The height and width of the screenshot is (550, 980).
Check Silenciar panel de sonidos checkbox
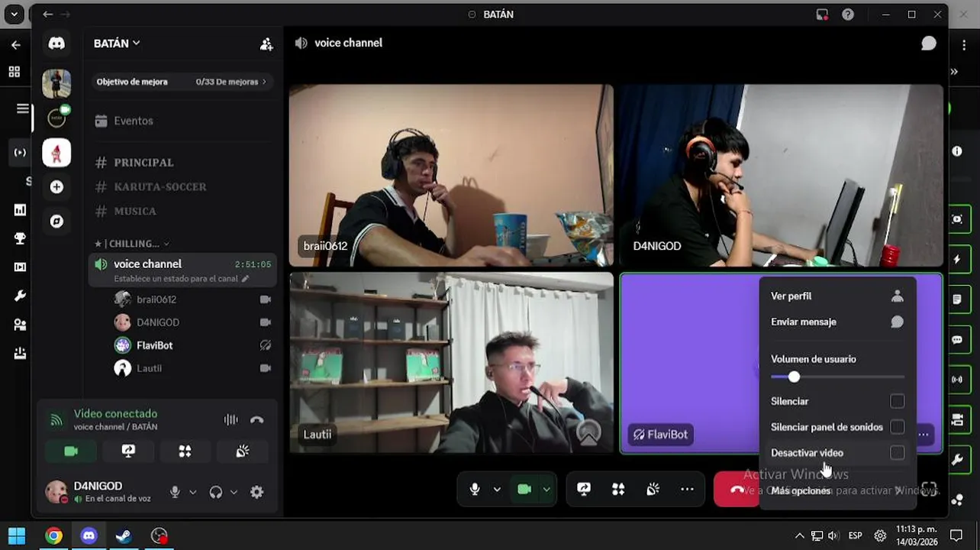897,427
